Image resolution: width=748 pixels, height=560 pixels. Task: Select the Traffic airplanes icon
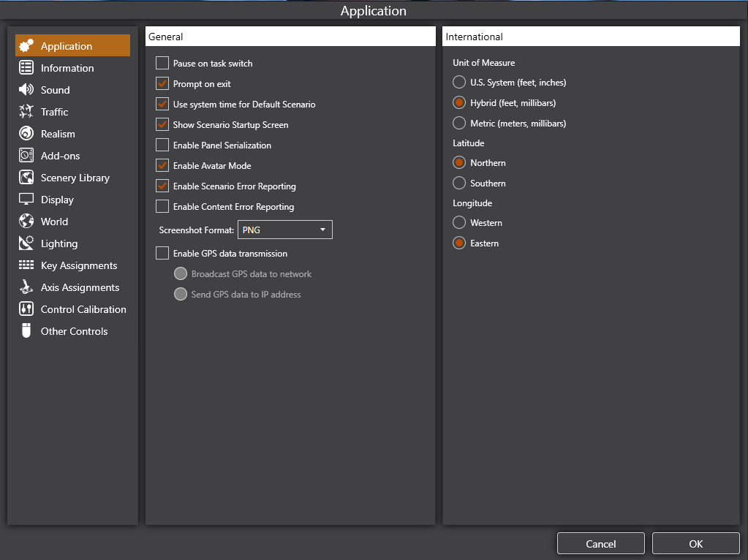26,112
